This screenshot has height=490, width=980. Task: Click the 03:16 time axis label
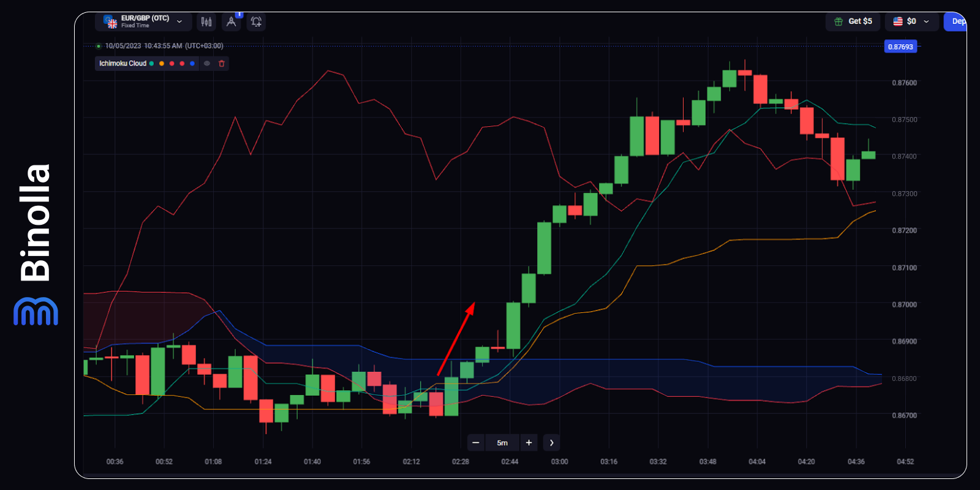point(609,462)
